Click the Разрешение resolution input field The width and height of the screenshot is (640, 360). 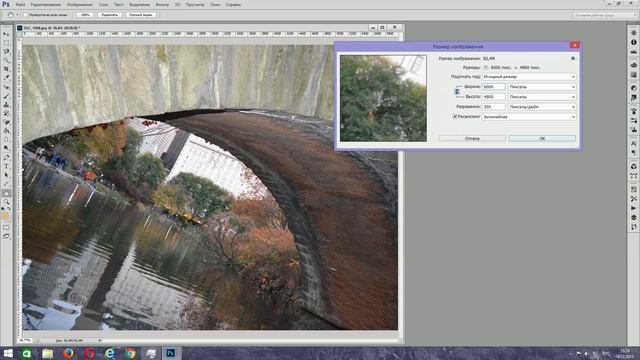coord(494,107)
